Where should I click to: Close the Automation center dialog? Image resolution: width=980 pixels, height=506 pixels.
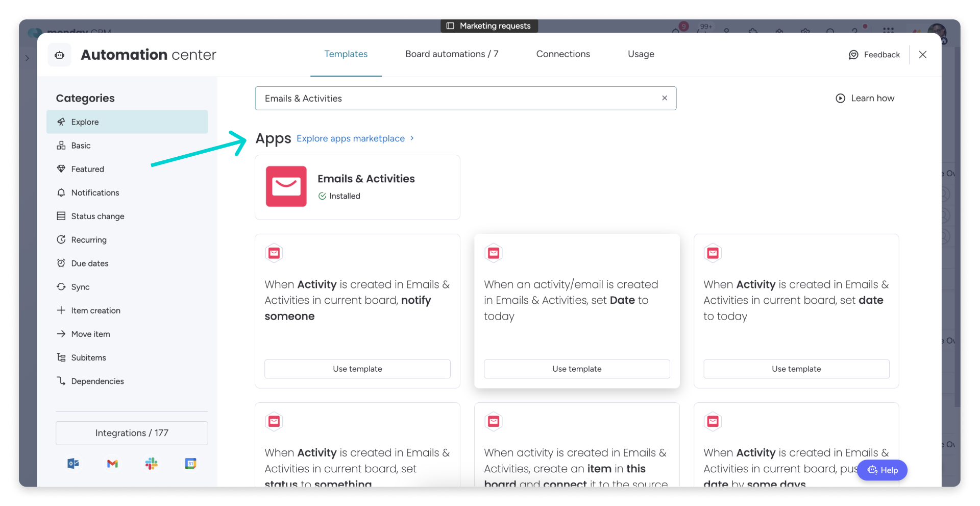[922, 55]
